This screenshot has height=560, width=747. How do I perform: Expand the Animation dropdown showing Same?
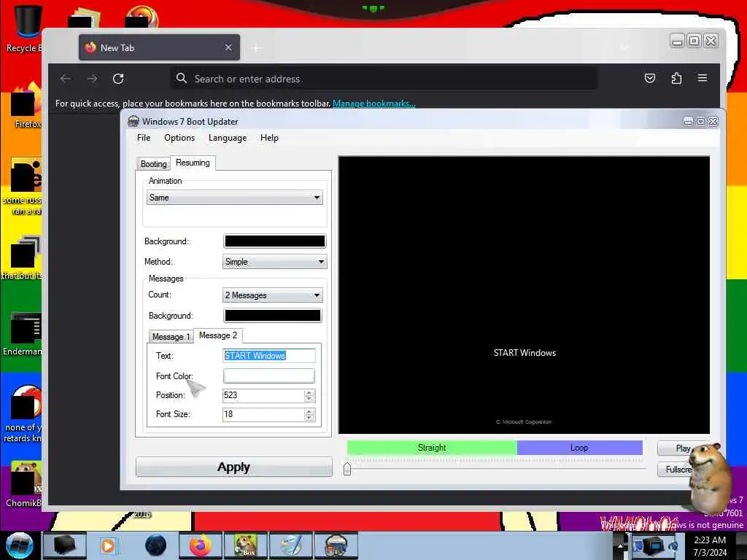click(x=234, y=198)
